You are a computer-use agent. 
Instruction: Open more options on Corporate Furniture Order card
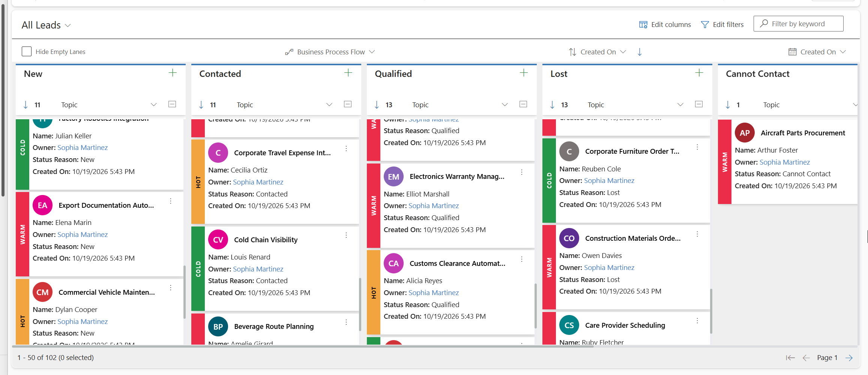coord(697,147)
